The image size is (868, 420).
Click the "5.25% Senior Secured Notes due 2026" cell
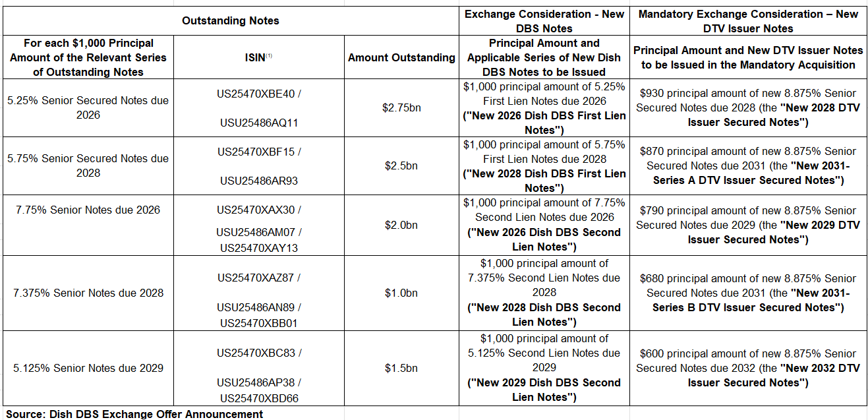coord(88,107)
